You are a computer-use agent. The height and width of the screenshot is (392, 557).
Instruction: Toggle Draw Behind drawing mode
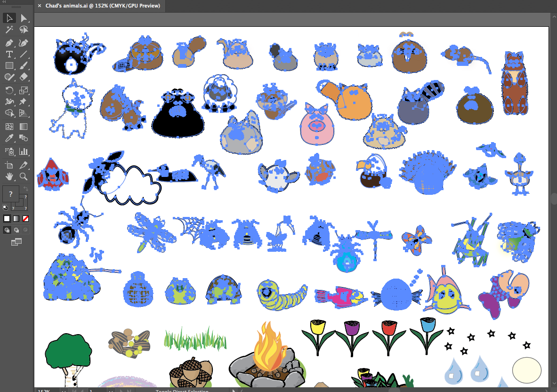[x=16, y=229]
